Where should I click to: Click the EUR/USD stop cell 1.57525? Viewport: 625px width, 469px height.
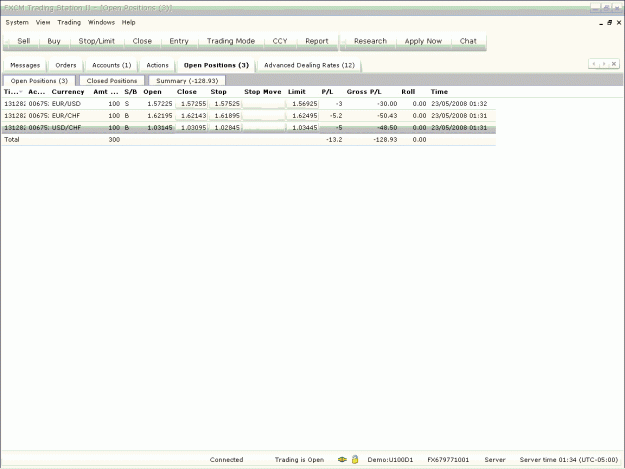pos(226,104)
